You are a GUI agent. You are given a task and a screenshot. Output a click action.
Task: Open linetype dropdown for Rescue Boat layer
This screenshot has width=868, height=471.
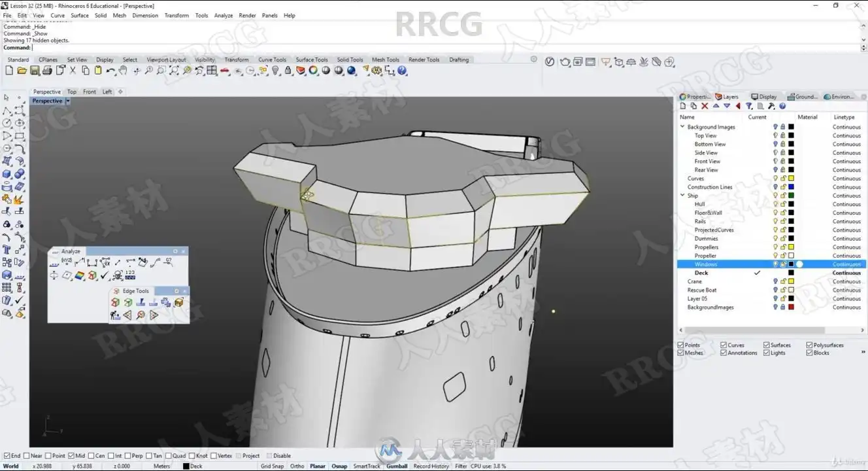[x=846, y=290]
